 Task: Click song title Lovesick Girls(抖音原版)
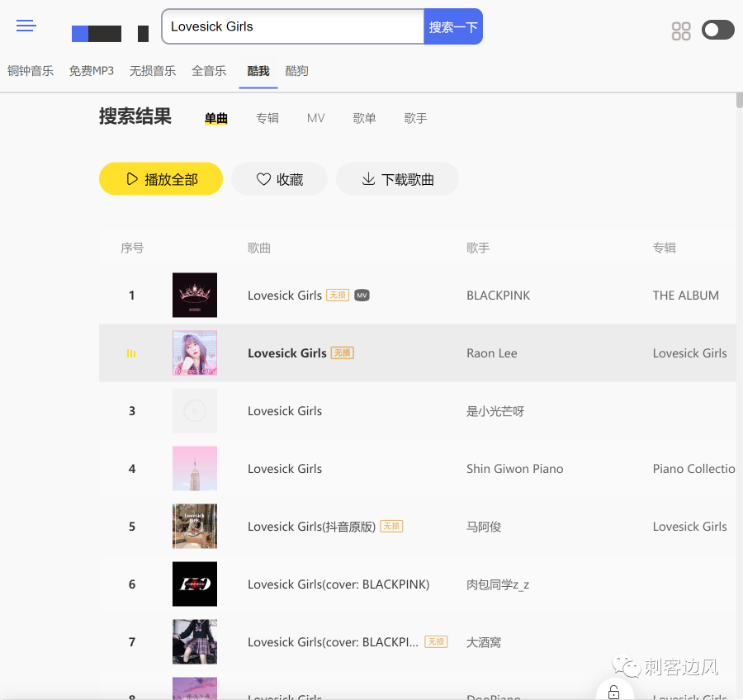[311, 527]
